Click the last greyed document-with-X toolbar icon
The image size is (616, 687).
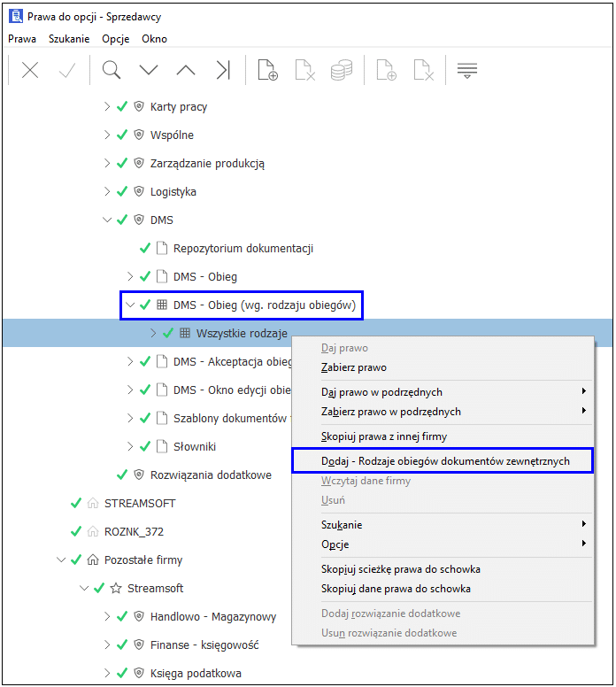424,70
